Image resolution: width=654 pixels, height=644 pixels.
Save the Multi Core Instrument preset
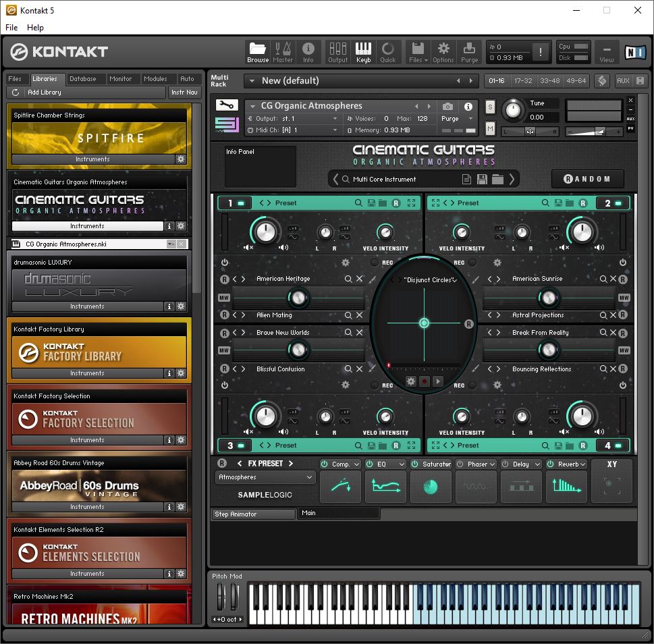pyautogui.click(x=482, y=180)
